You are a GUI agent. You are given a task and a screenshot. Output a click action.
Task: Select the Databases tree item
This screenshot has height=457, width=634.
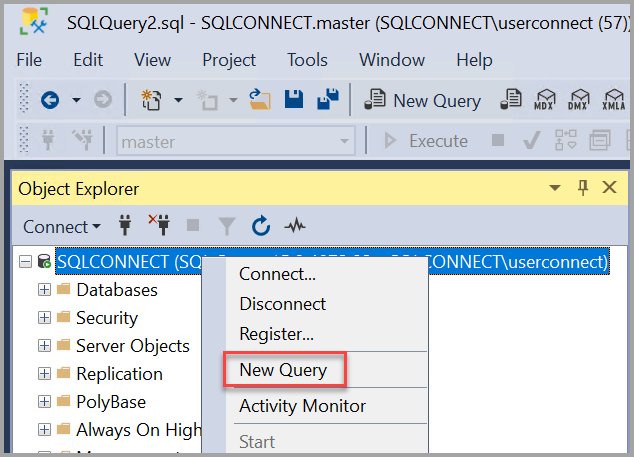(117, 290)
